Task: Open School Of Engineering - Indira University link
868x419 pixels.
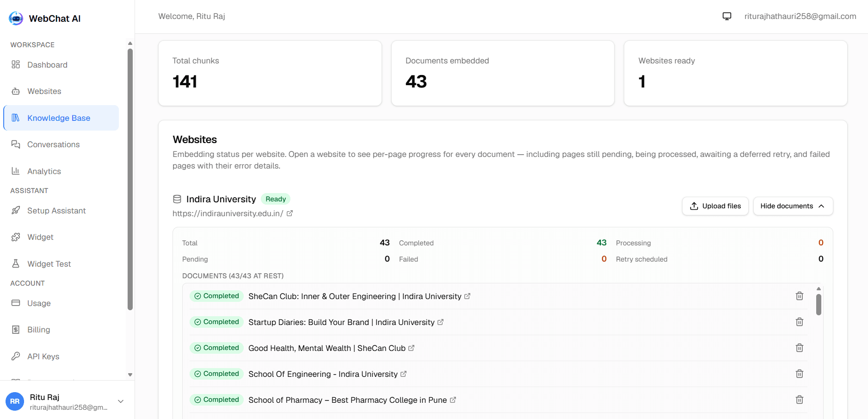Action: coord(327,374)
